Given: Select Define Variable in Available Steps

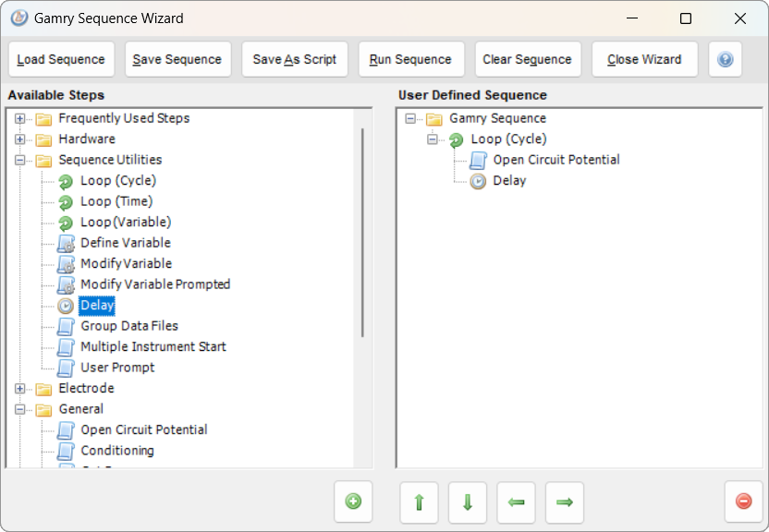Looking at the screenshot, I should tap(126, 243).
